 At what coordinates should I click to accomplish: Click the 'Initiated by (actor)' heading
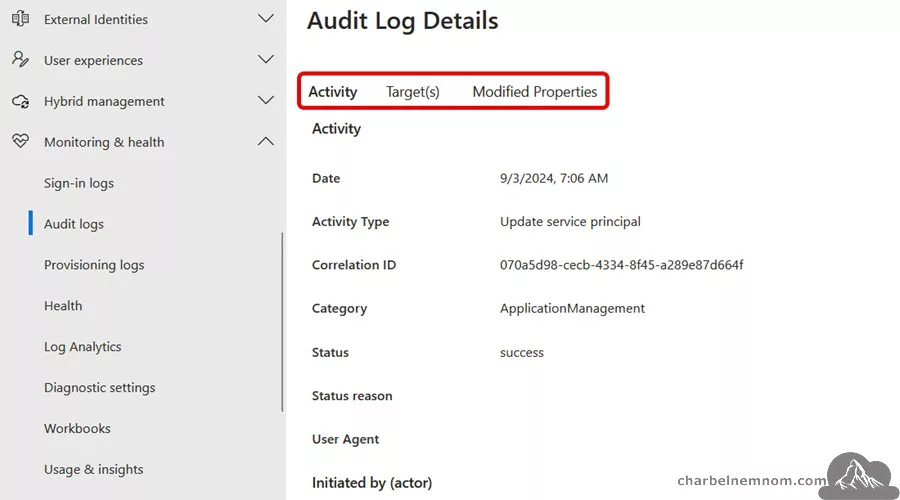coord(372,483)
